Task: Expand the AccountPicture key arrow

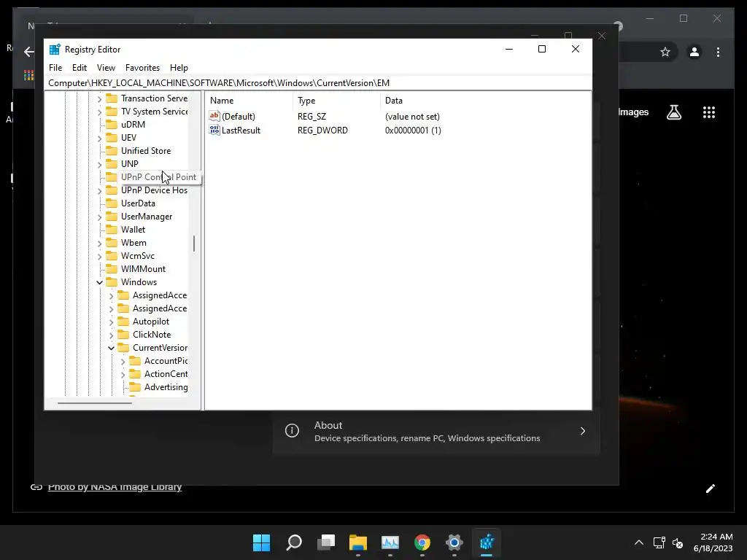Action: click(x=123, y=362)
